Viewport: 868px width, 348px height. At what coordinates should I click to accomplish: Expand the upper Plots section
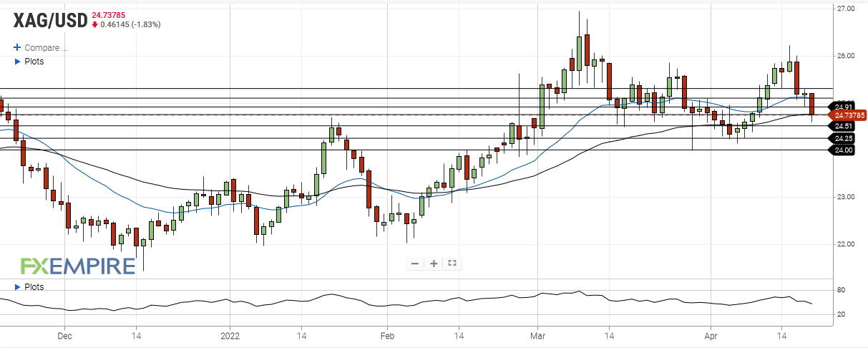click(x=29, y=62)
